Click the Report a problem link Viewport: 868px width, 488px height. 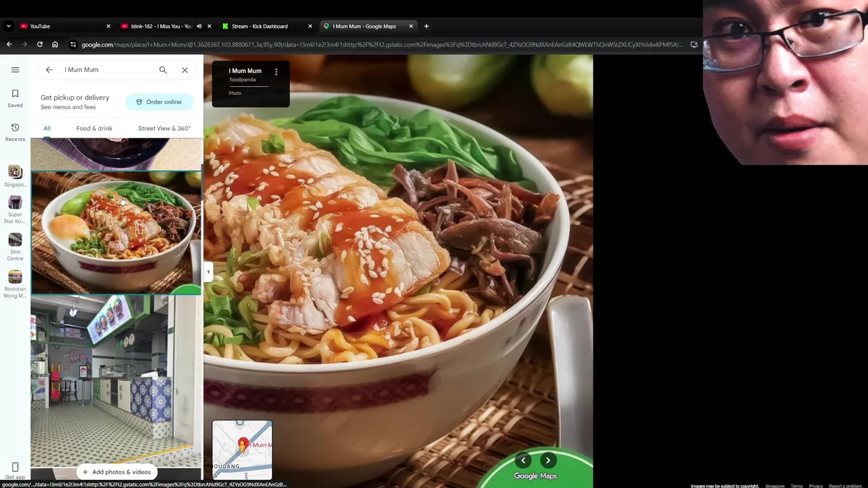845,486
